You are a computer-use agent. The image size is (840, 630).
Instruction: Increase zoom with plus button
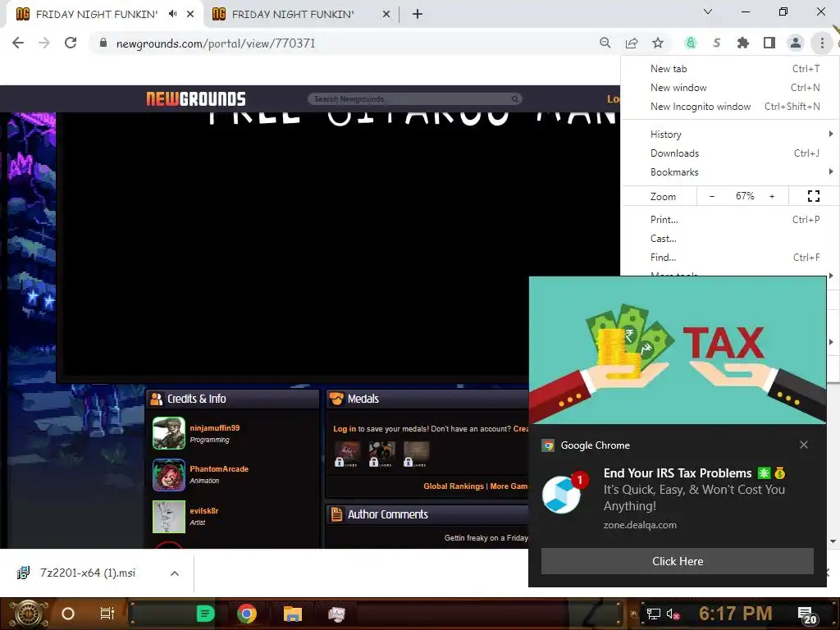coord(772,196)
